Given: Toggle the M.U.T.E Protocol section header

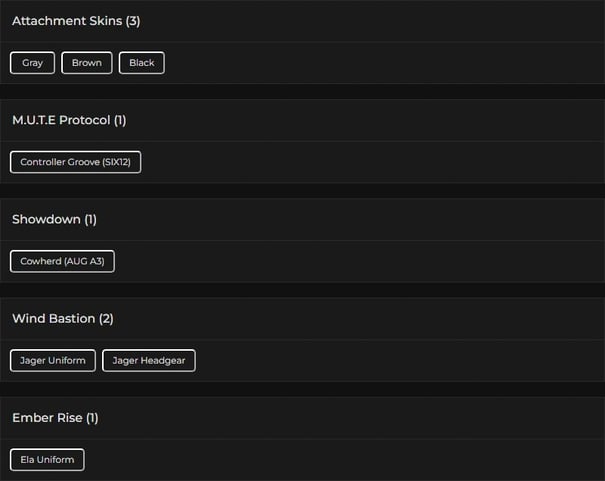Looking at the screenshot, I should click(60, 120).
